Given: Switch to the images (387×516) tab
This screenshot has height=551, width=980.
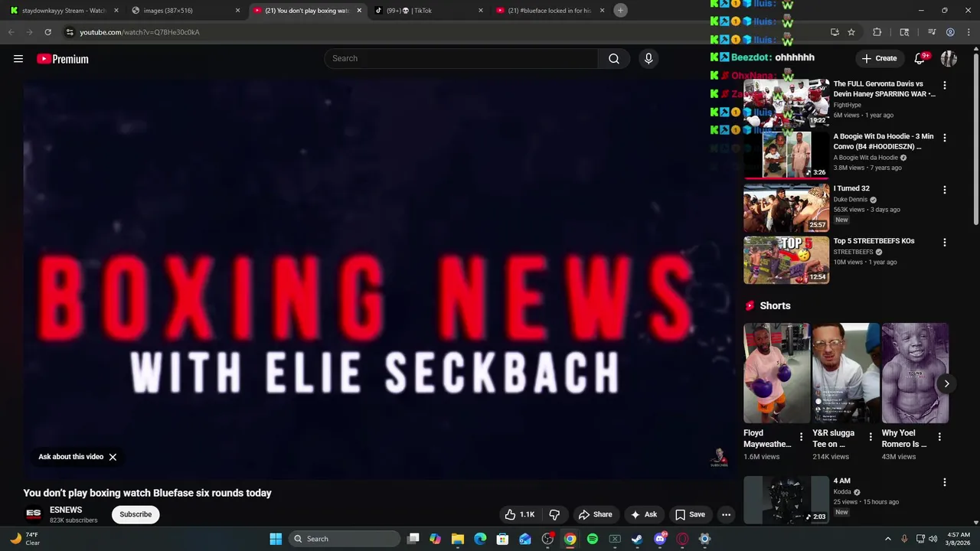Looking at the screenshot, I should (x=186, y=11).
